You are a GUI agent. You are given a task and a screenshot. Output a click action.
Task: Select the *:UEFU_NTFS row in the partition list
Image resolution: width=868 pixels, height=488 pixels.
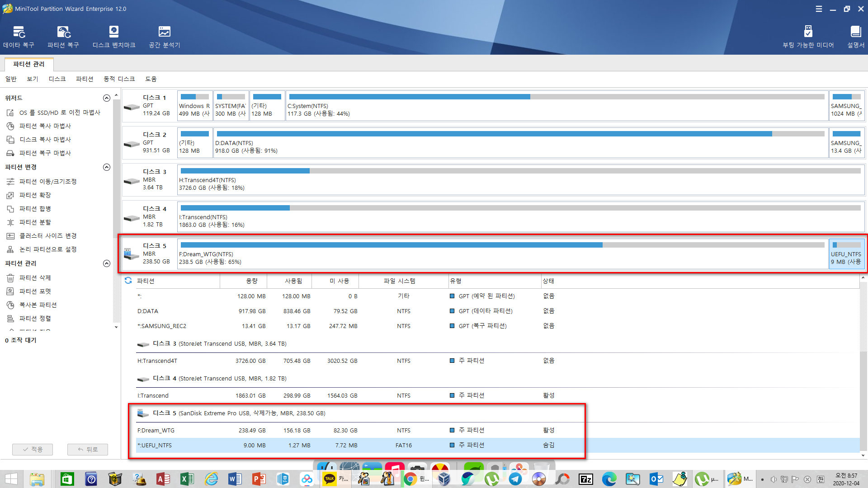(x=497, y=446)
